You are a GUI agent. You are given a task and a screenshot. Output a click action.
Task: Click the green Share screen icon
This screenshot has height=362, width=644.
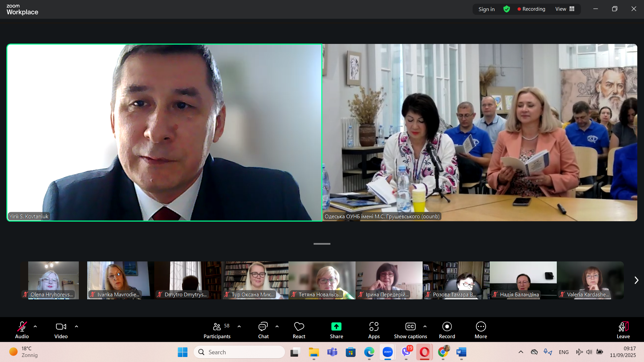coord(336,326)
